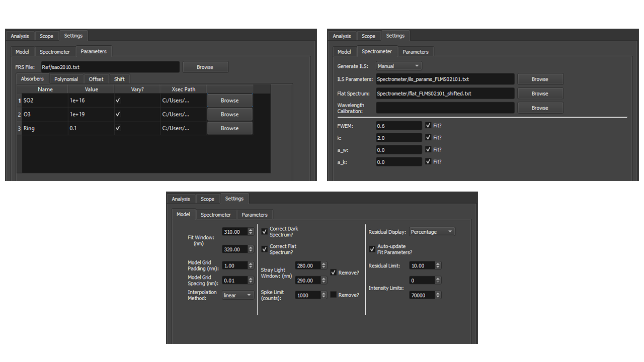
Task: Open Residual Display dropdown
Action: point(432,232)
